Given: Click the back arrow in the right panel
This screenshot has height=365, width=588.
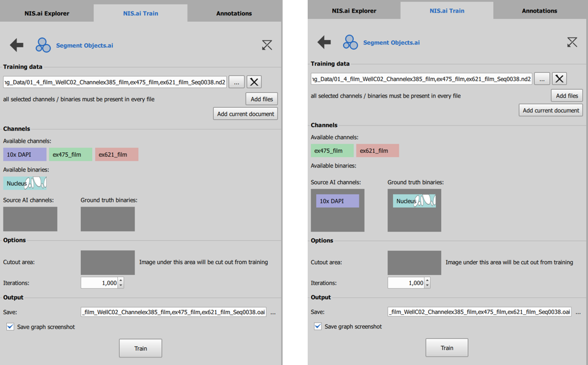Looking at the screenshot, I should tap(324, 42).
